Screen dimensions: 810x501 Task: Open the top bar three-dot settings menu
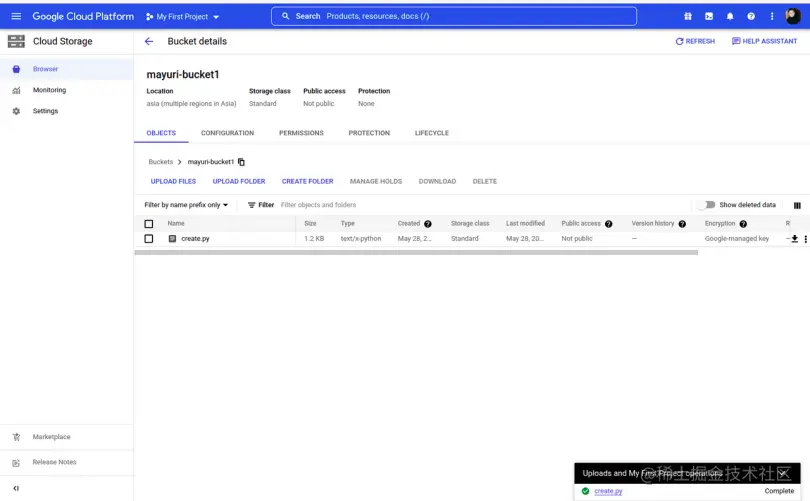point(772,17)
